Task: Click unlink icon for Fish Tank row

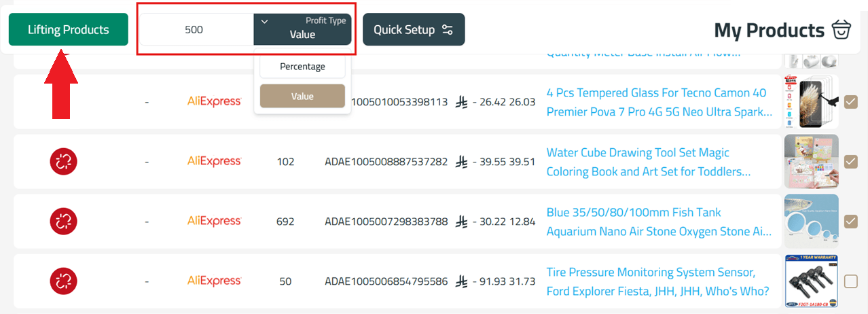Action: point(64,222)
